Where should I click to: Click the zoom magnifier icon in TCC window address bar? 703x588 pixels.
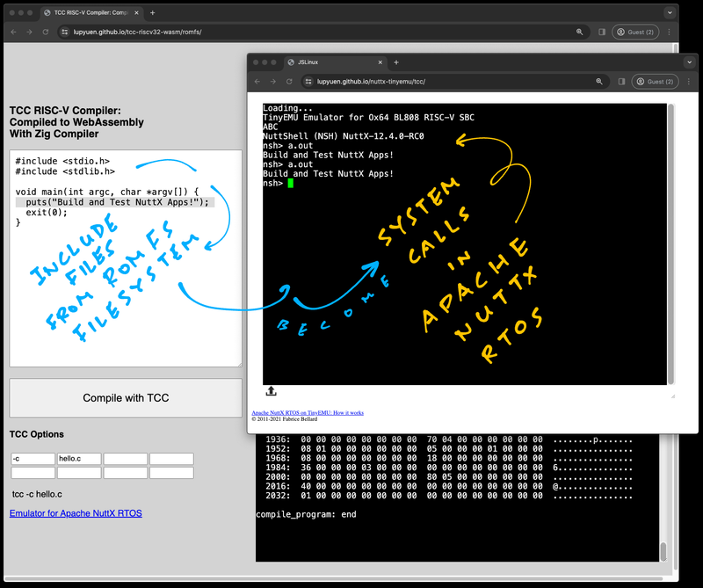580,32
